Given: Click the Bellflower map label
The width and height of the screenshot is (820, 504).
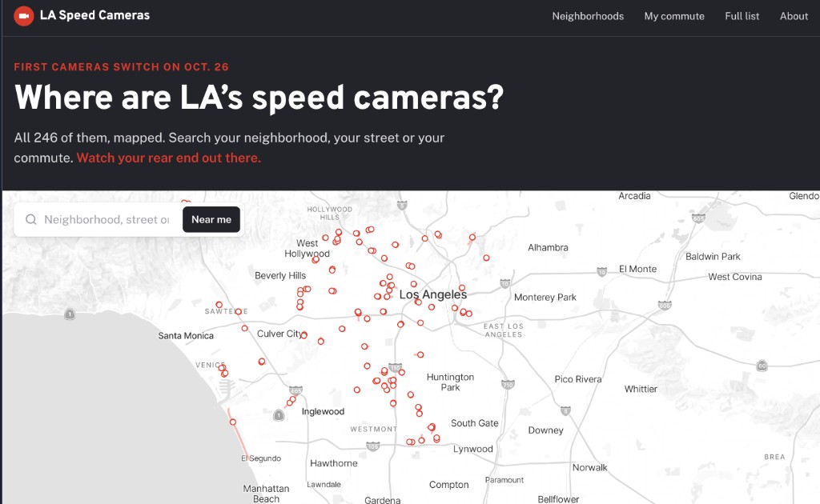Looking at the screenshot, I should pos(558,499).
